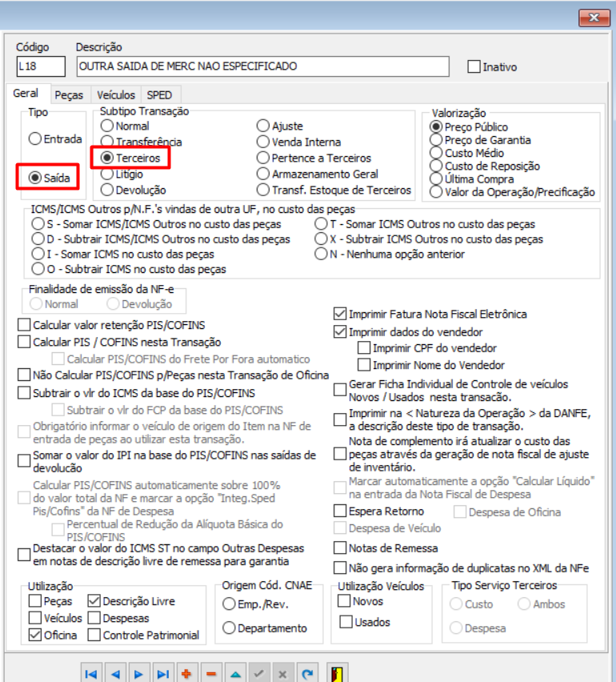The width and height of the screenshot is (616, 682).
Task: Click the Código input field
Action: (x=41, y=66)
